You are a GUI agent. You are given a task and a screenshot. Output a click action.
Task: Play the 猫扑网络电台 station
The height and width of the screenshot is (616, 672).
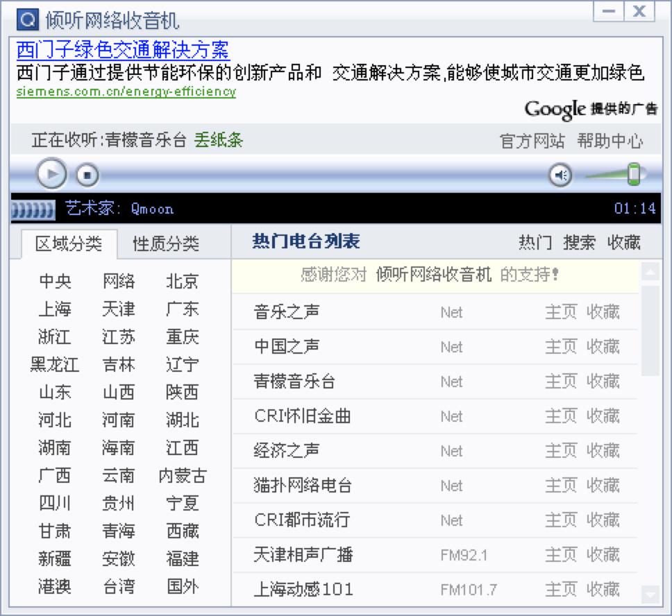(303, 486)
